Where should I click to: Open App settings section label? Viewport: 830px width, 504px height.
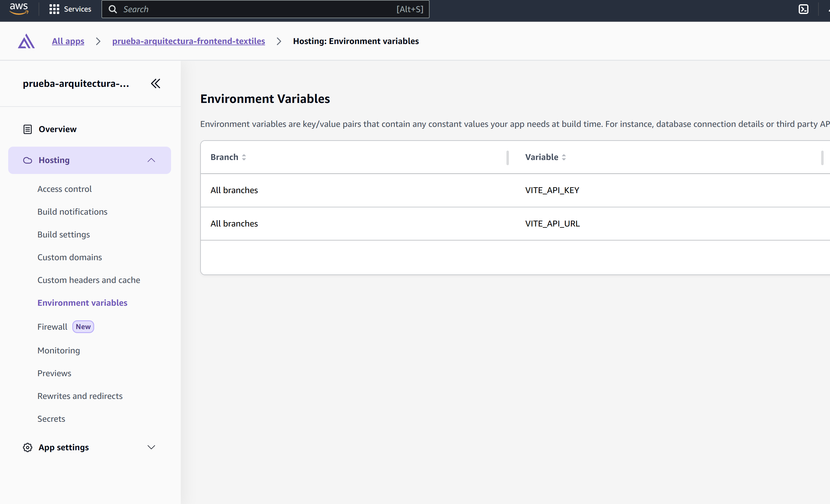(x=64, y=448)
